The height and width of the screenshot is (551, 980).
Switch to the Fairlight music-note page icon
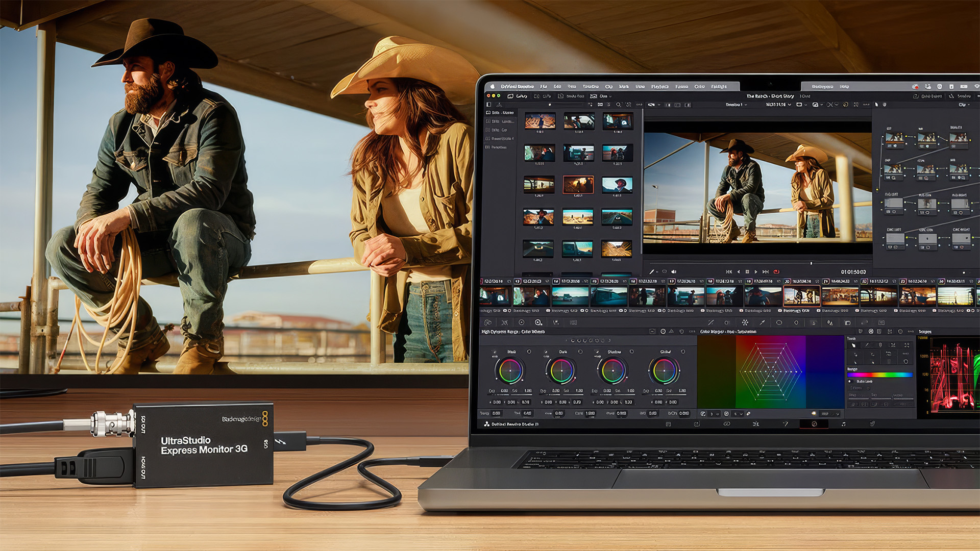(x=843, y=424)
